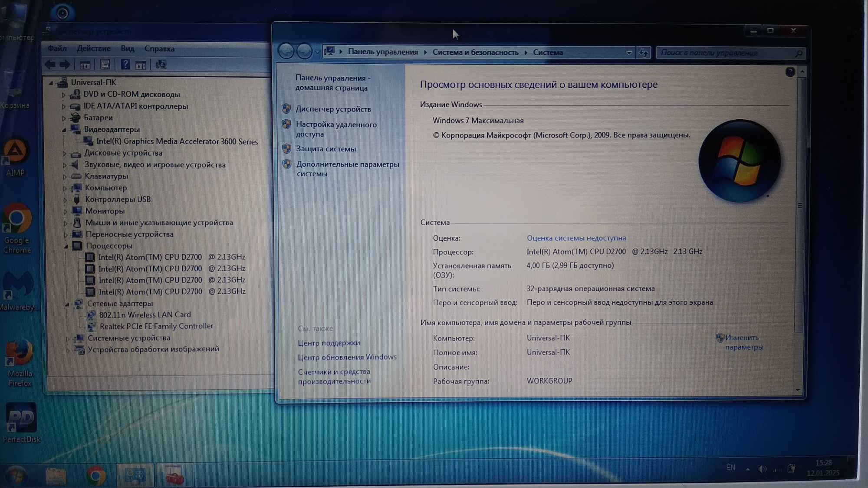Open the Mozilla Firefox desktop shortcut
The height and width of the screenshot is (488, 868).
pos(20,363)
